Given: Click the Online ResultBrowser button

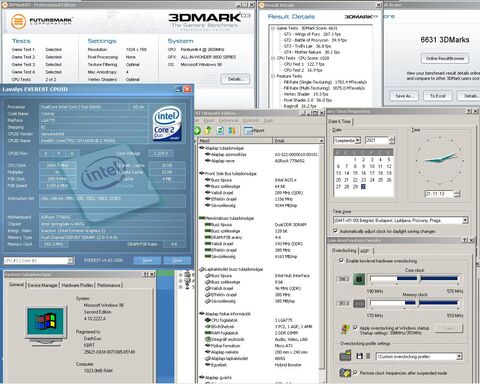Looking at the screenshot, I should click(445, 58).
